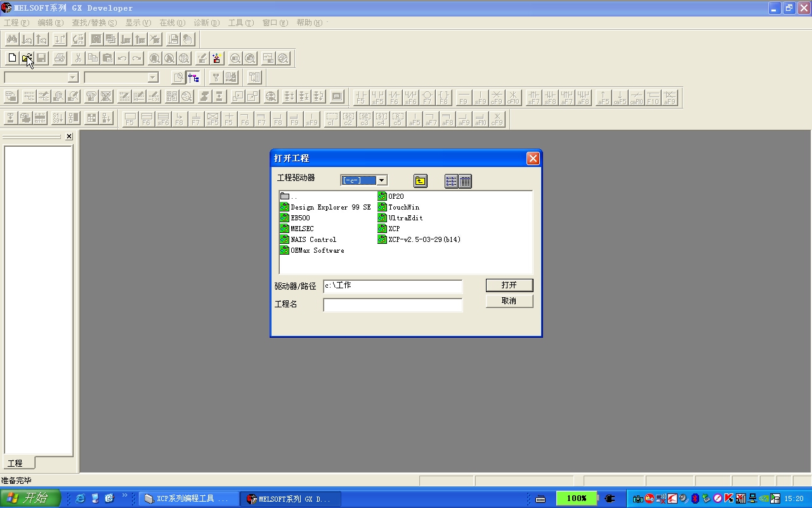Click the go up one folder icon

click(x=420, y=182)
